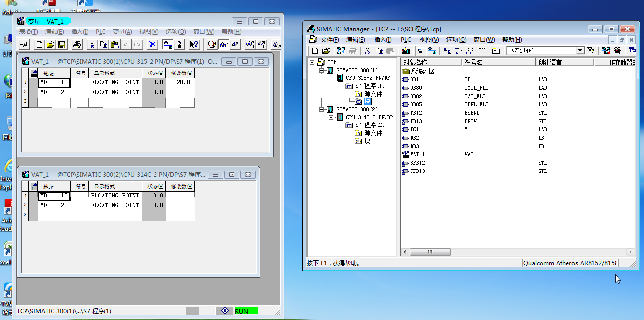
Task: Open 表格(T) menu in VAT window
Action: 28,32
